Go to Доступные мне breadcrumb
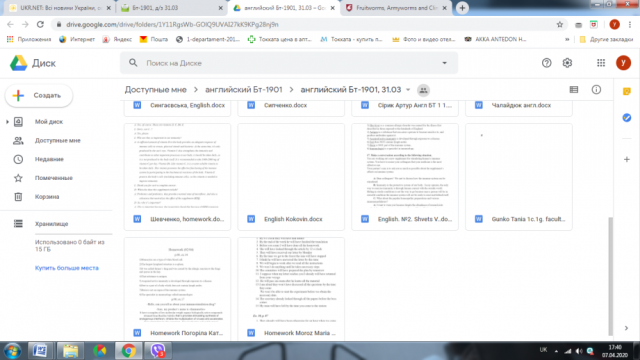This screenshot has height=360, width=640. (x=156, y=90)
